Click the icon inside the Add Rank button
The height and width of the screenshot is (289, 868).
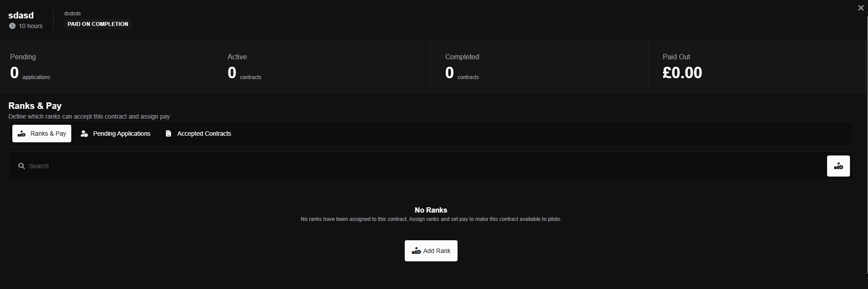[416, 251]
